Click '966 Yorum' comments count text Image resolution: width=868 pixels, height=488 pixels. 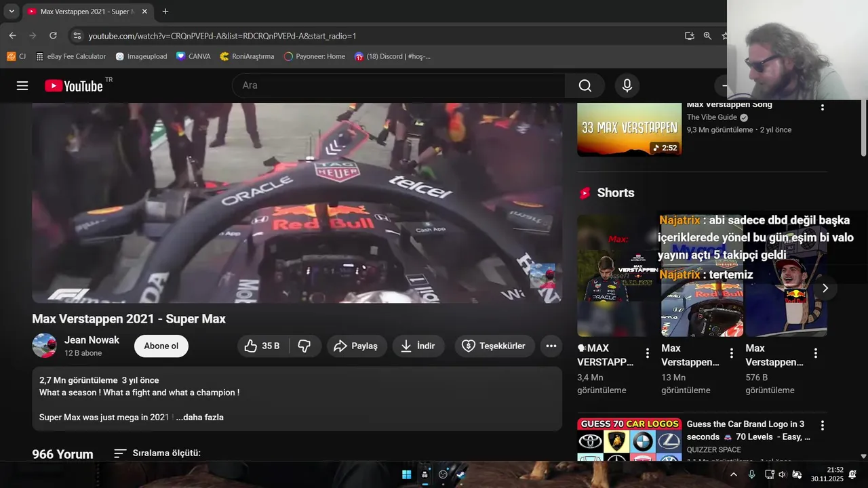click(x=62, y=453)
